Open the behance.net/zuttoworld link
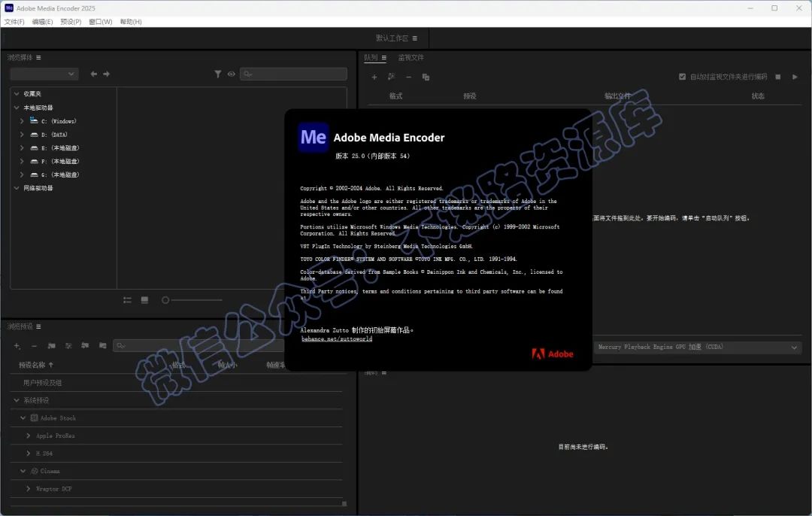This screenshot has height=516, width=812. click(x=337, y=338)
